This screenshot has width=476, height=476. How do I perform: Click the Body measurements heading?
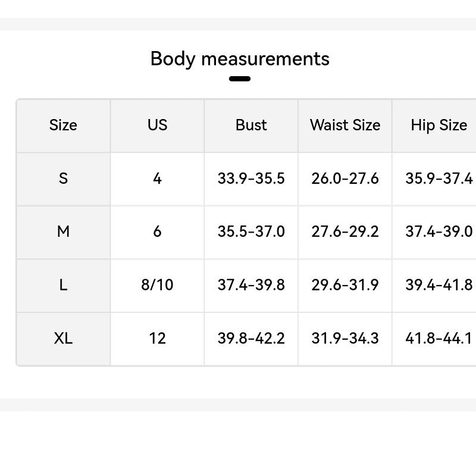(x=239, y=59)
